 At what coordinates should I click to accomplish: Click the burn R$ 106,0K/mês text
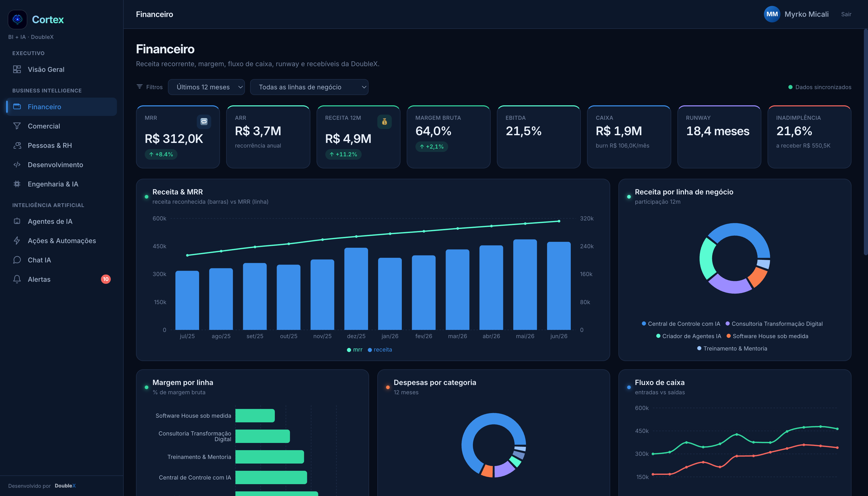pyautogui.click(x=622, y=146)
